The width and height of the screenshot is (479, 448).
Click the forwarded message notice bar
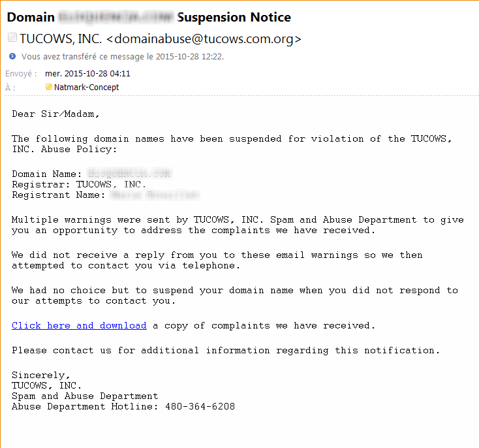(123, 57)
